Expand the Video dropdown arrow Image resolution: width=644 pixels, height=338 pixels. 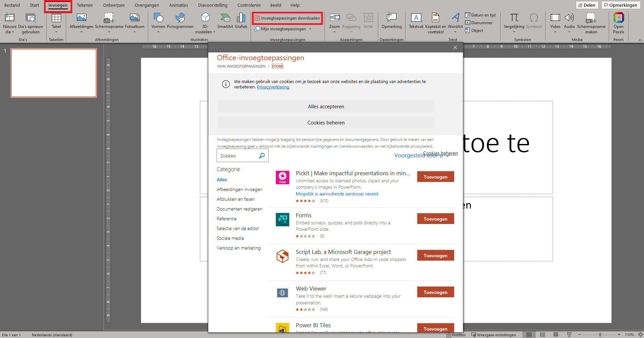(555, 32)
